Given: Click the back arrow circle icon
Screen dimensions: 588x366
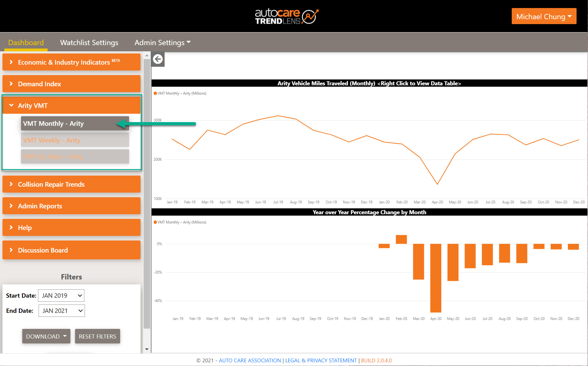Looking at the screenshot, I should pyautogui.click(x=158, y=59).
